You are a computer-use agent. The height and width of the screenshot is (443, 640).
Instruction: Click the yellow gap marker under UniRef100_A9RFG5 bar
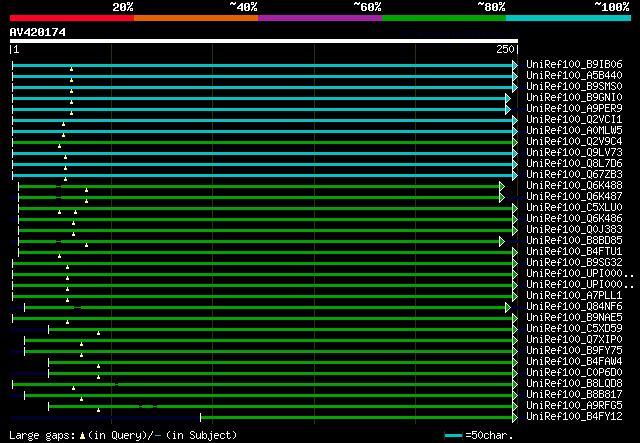(98, 410)
